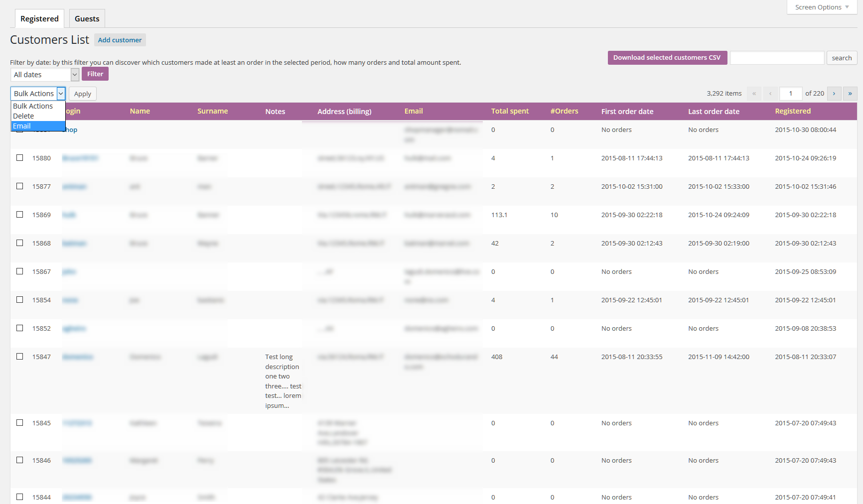Screen dimensions: 863x504
Task: Switch to the Guests tab
Action: (x=87, y=19)
